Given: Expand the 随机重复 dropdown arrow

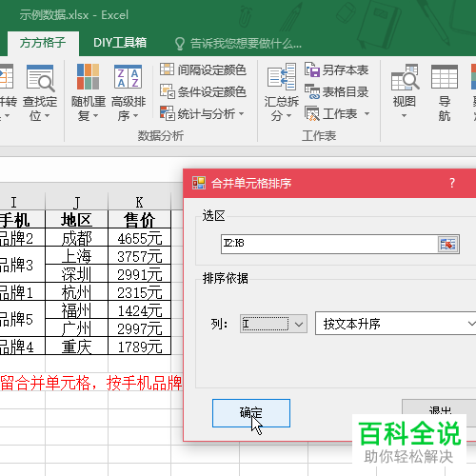Looking at the screenshot, I should coord(95,116).
